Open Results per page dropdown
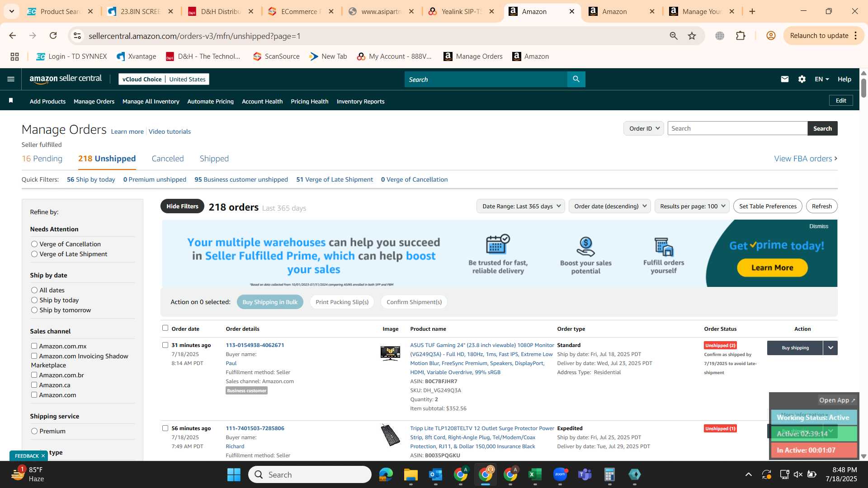Image resolution: width=868 pixels, height=488 pixels. pos(692,206)
